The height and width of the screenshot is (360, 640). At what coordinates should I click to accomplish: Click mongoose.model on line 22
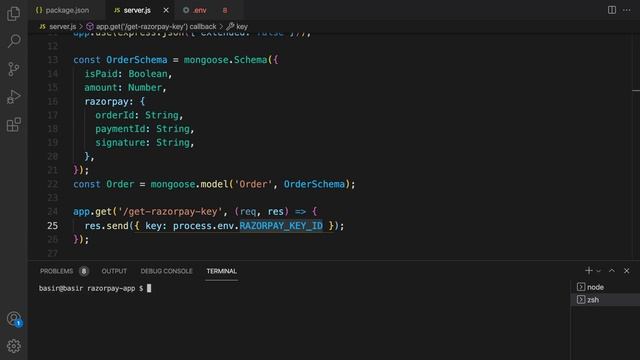[189, 184]
